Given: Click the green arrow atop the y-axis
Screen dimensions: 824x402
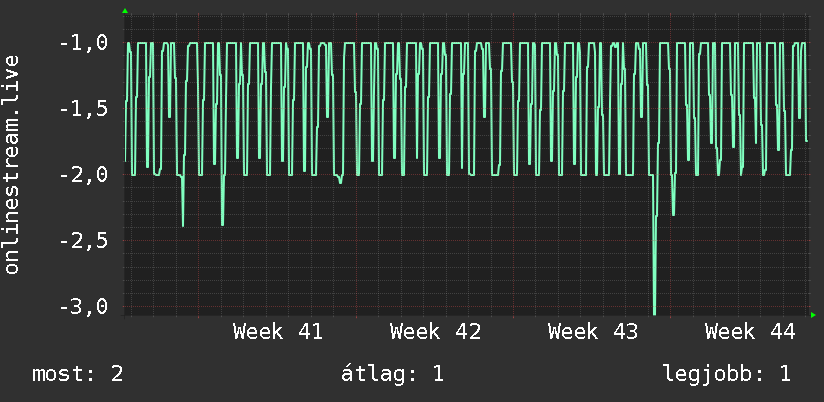Looking at the screenshot, I should tap(125, 11).
